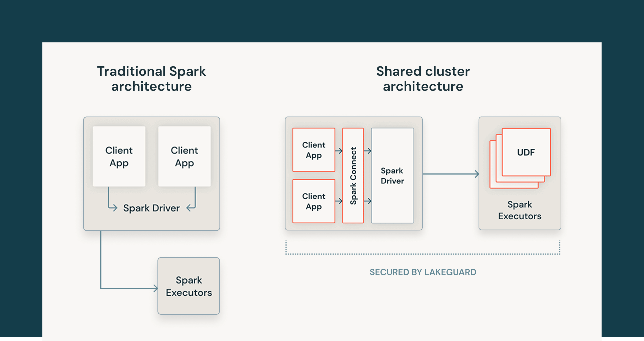Click the 'SECURED BY LAKEGUARD' caption

[423, 272]
